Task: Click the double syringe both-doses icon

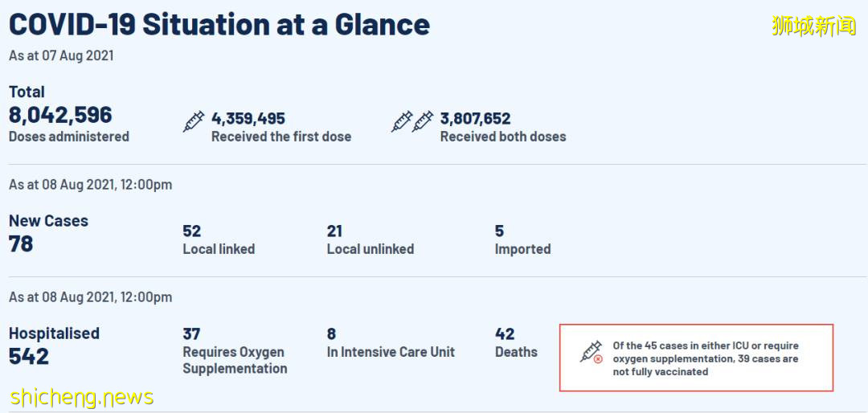Action: 412,121
